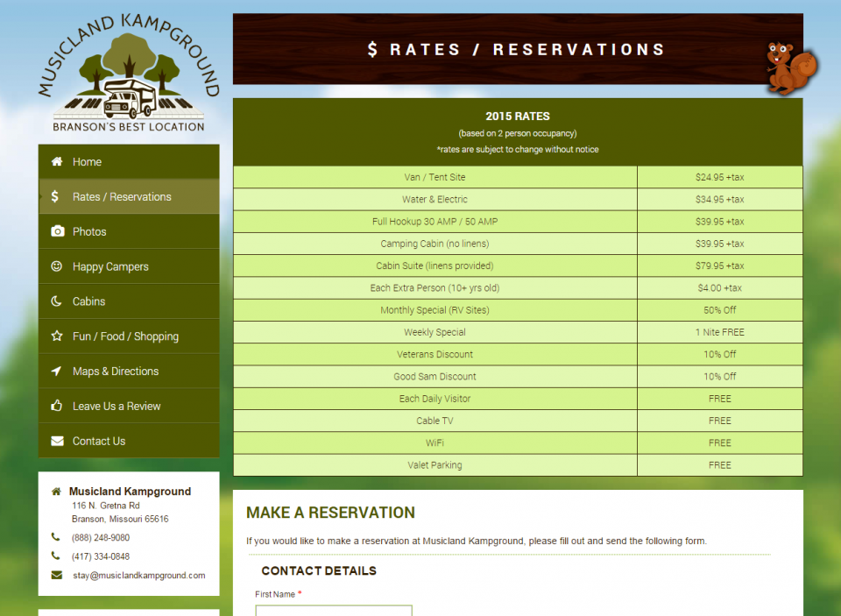Click into the First Name input field
This screenshot has width=841, height=616.
334,611
